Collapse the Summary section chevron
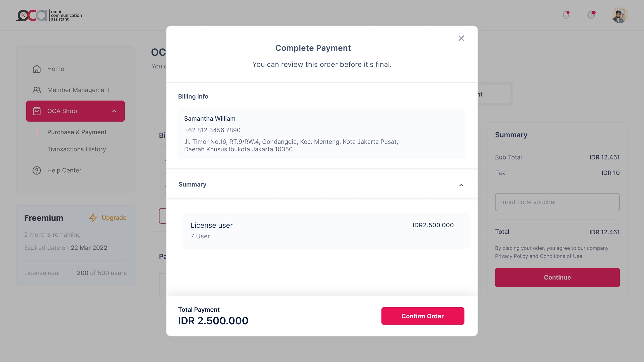The height and width of the screenshot is (362, 644). pyautogui.click(x=461, y=185)
